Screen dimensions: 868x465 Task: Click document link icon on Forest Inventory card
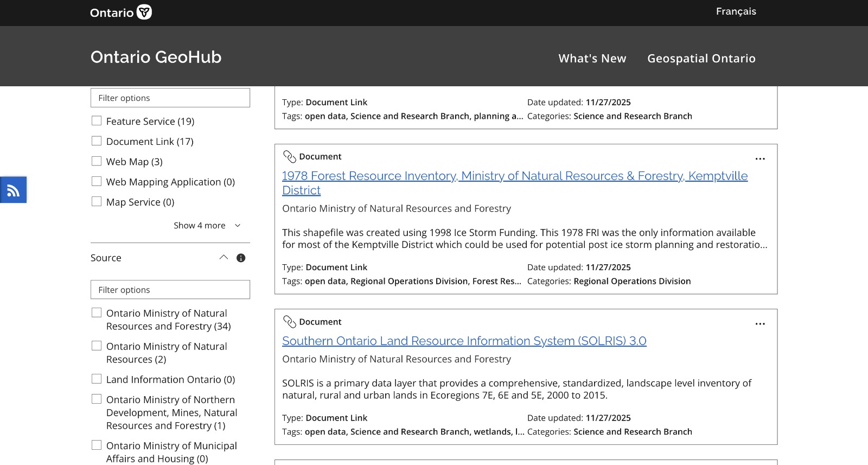tap(290, 157)
